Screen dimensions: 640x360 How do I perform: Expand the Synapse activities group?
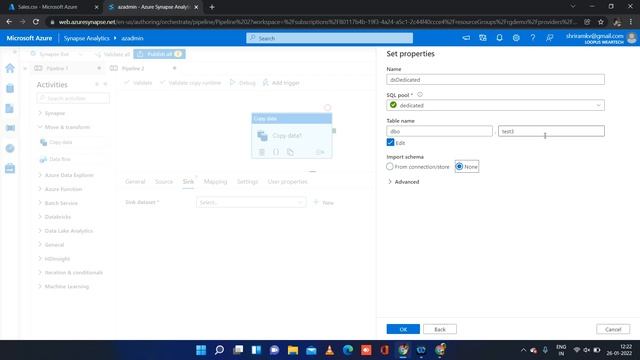pyautogui.click(x=51, y=113)
